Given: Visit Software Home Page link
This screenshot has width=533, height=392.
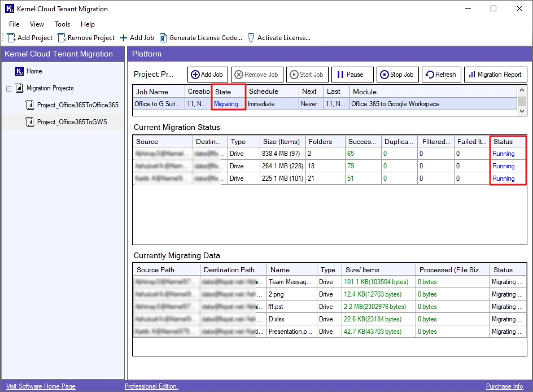Looking at the screenshot, I should pos(41,386).
